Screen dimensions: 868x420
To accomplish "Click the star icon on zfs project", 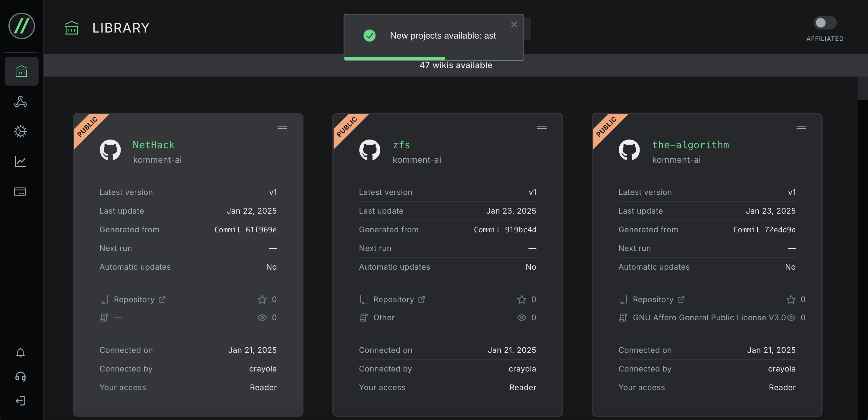I will (521, 299).
